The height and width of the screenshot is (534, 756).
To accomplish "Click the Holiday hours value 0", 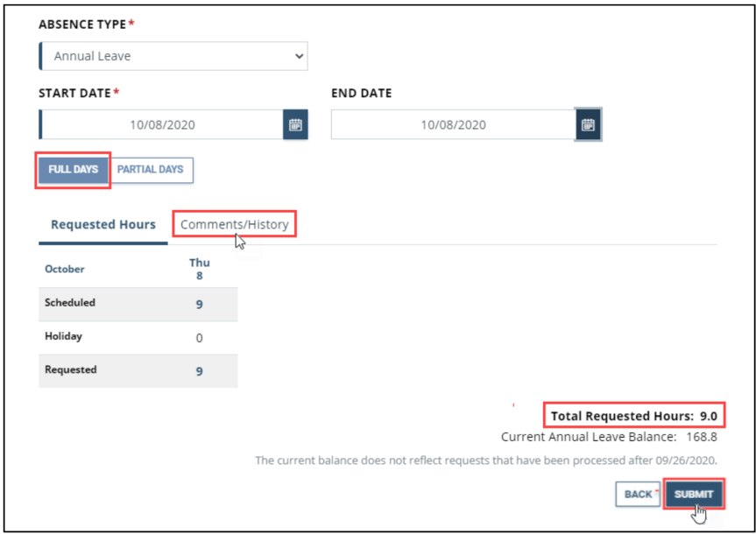I will pos(199,338).
